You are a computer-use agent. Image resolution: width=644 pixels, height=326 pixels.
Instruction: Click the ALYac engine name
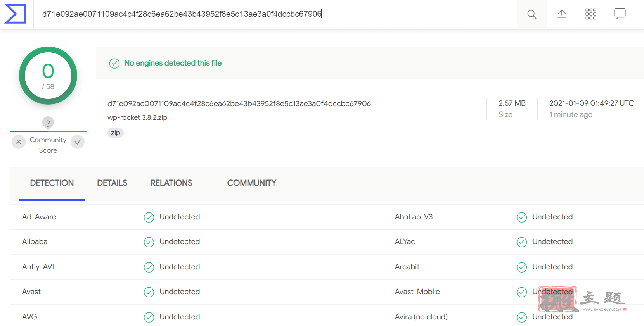click(405, 241)
